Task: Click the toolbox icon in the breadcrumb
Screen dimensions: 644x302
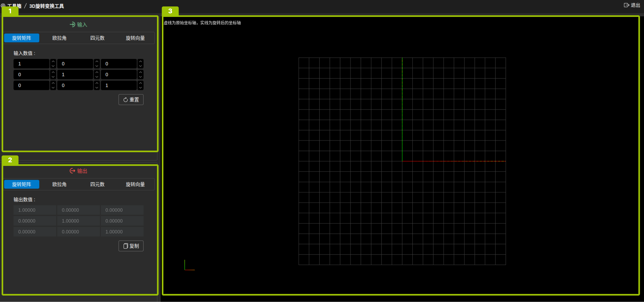Action: coord(3,5)
